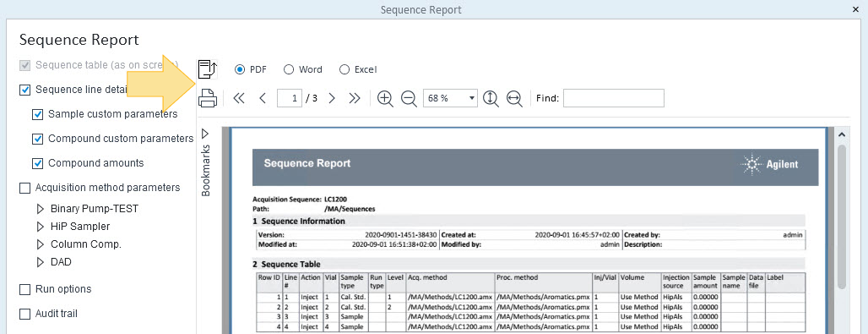Image resolution: width=868 pixels, height=334 pixels.
Task: Fit report page to height
Action: pos(491,98)
